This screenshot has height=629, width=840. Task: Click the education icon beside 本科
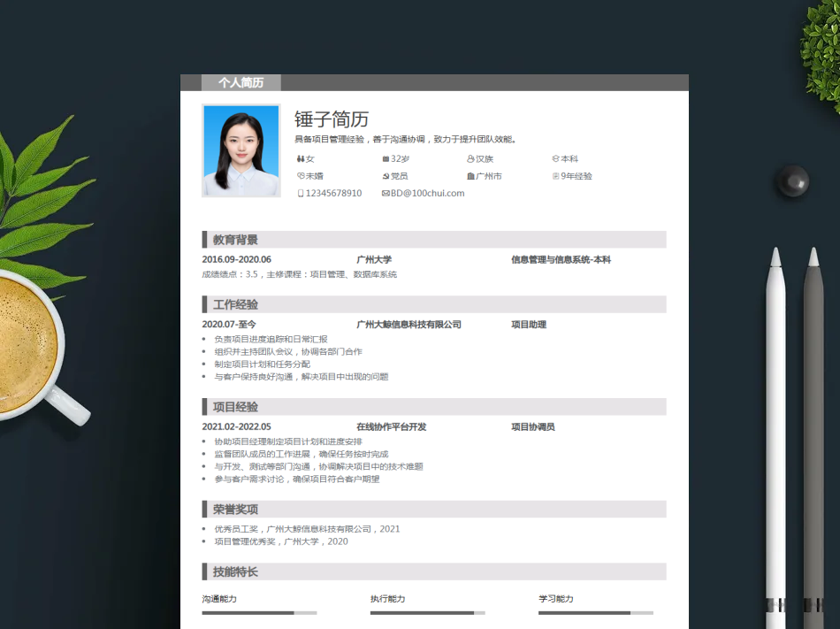(555, 158)
